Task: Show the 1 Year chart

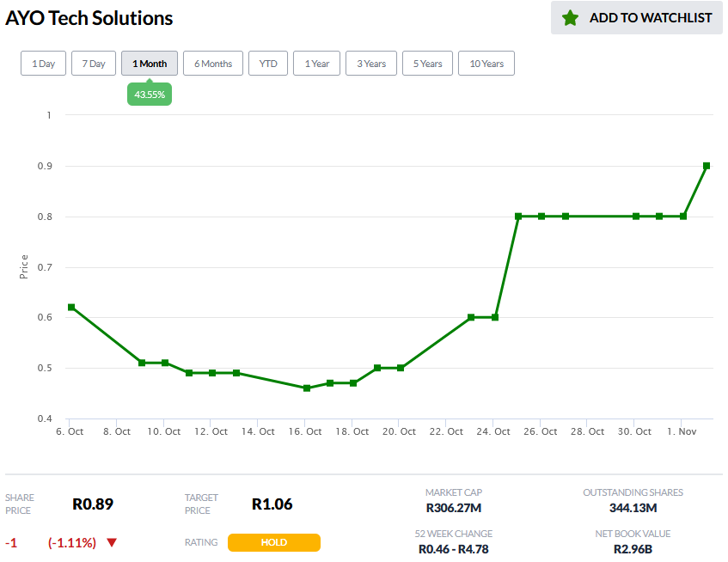Action: click(x=316, y=63)
